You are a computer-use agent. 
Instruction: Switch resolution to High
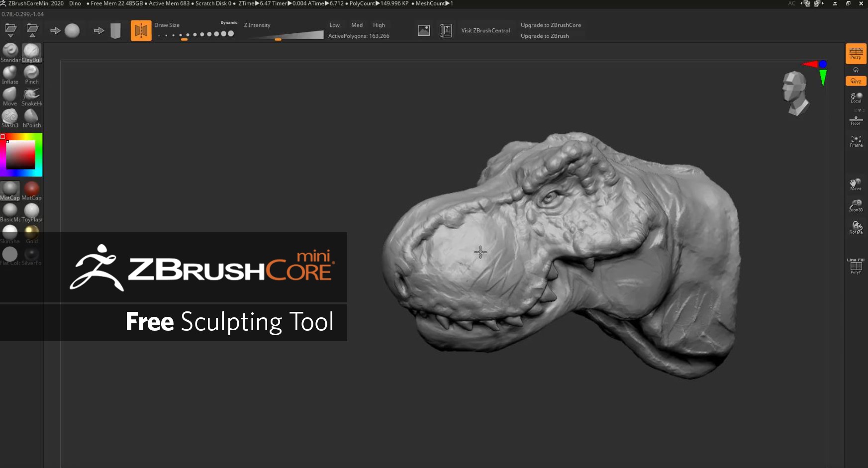[379, 25]
